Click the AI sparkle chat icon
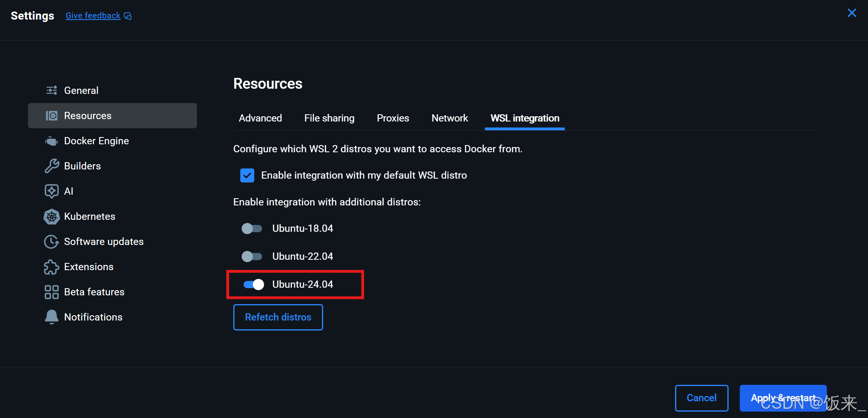 click(52, 191)
